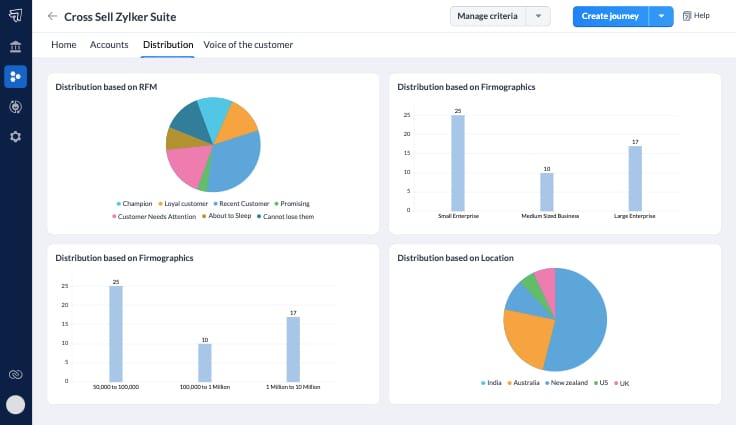
Task: Toggle the Cannot lose them legend item
Action: tap(285, 216)
